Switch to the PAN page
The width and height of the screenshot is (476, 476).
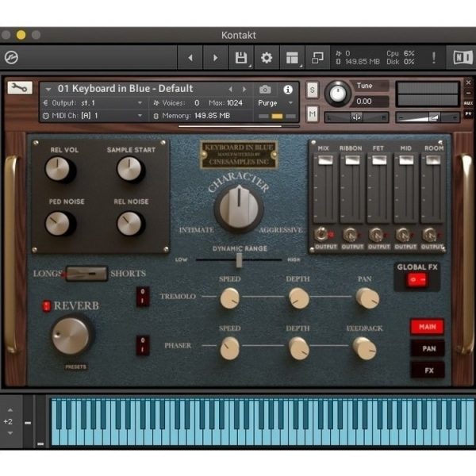click(x=428, y=348)
